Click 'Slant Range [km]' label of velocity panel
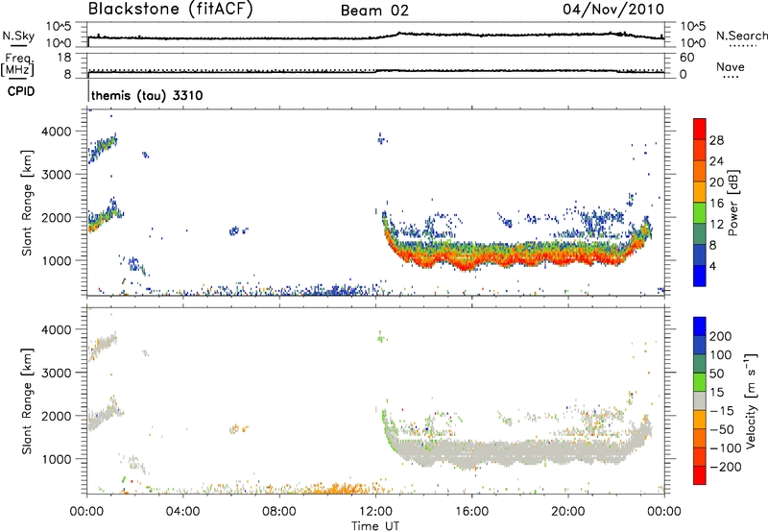The width and height of the screenshot is (768, 532). coord(27,401)
